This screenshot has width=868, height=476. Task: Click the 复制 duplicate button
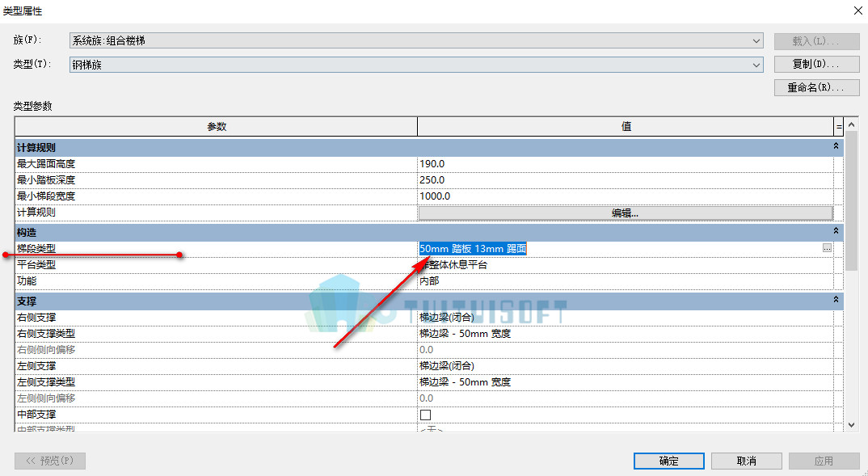(x=816, y=64)
